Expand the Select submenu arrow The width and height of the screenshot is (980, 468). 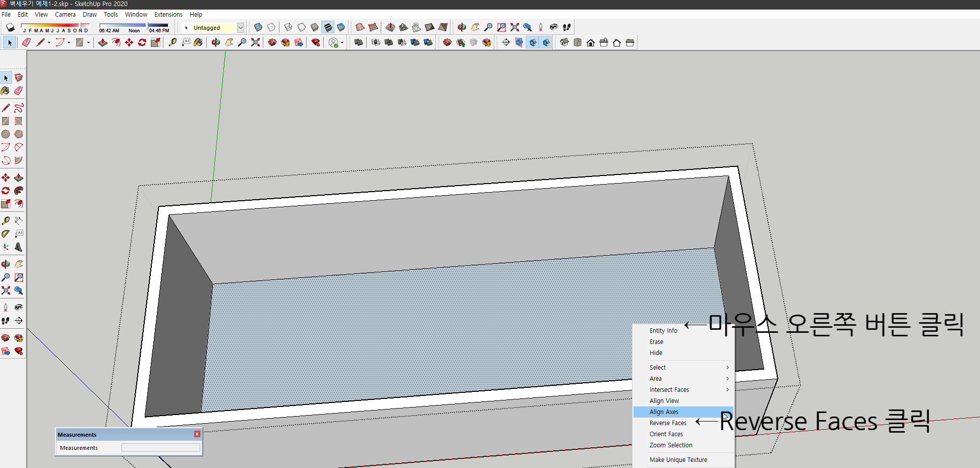pos(727,368)
